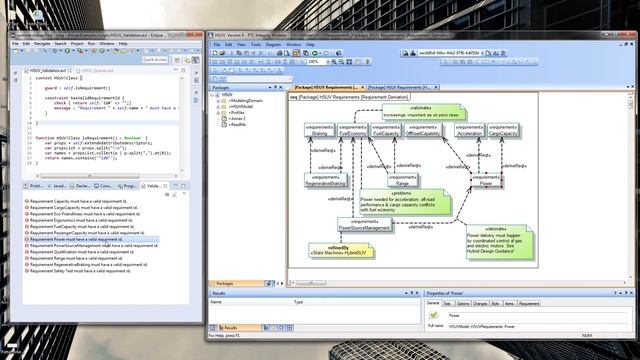This screenshot has height=360, width=640.
Task: Close the Packages pane in Modeler
Action: click(x=281, y=87)
